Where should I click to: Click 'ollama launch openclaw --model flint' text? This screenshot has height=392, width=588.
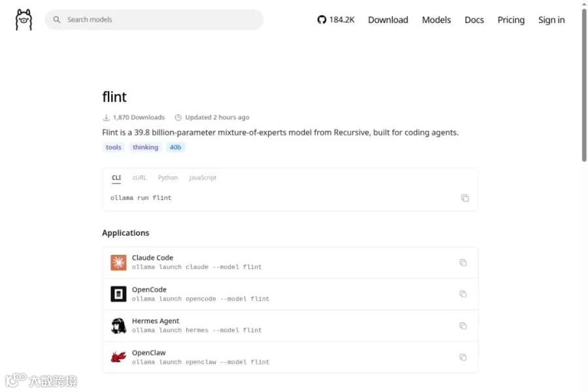coord(201,362)
